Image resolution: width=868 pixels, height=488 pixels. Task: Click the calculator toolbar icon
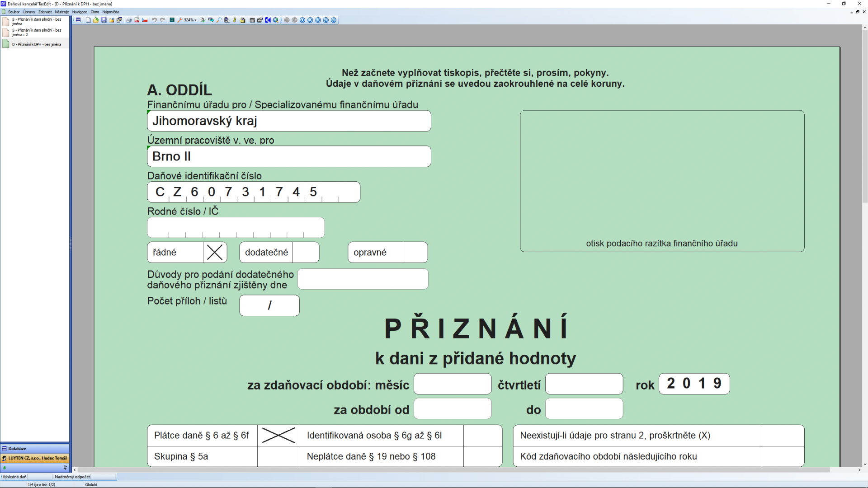coord(252,20)
